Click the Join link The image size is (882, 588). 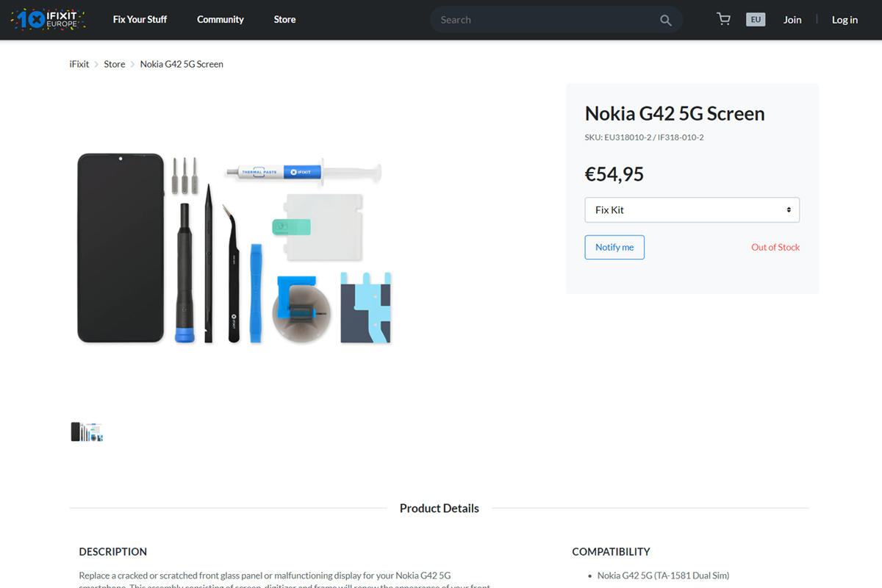tap(792, 20)
